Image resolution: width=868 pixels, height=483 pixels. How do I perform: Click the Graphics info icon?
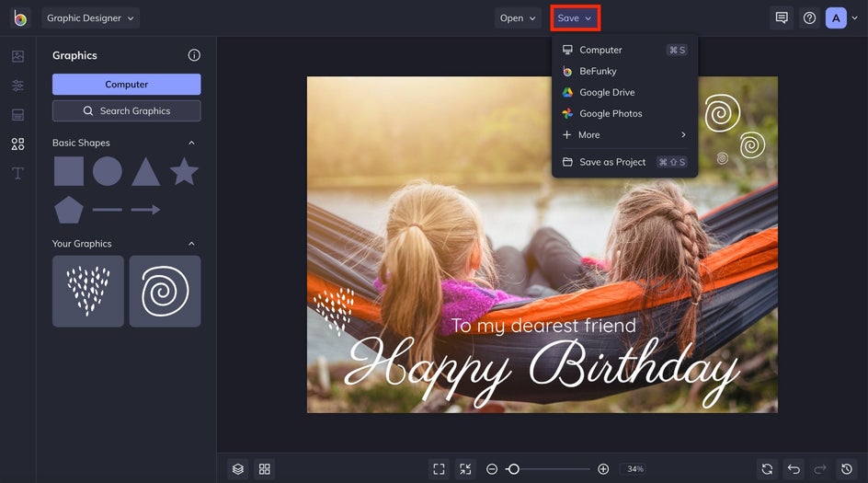click(194, 55)
